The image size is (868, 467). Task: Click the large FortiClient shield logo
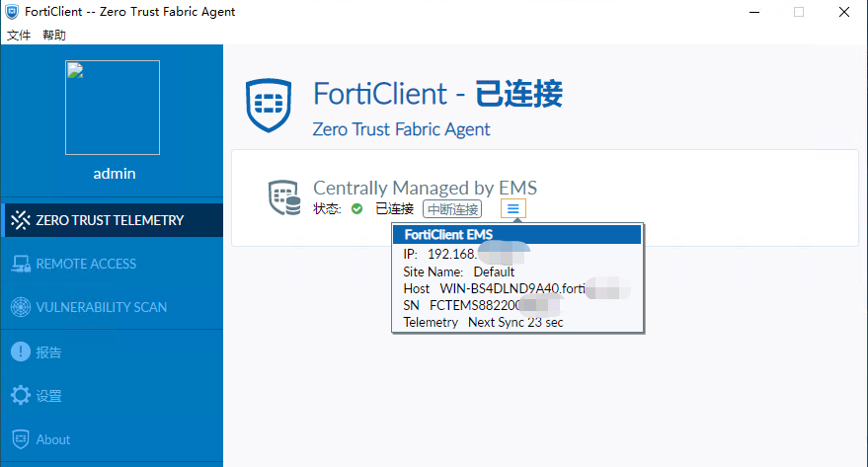tap(270, 108)
